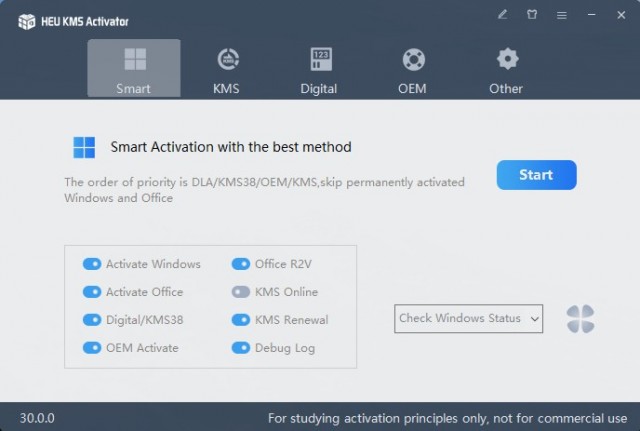Click the 30.0.0 version number
The image size is (640, 431).
coord(38,417)
